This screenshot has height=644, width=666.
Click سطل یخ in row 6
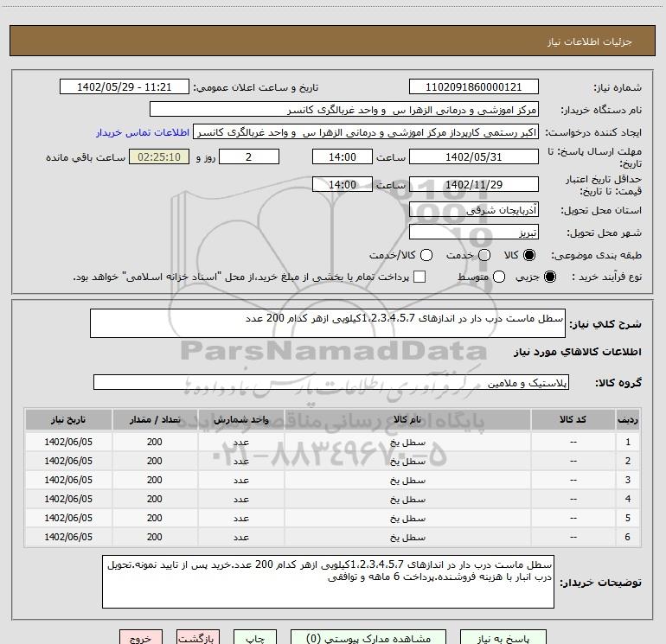click(407, 537)
